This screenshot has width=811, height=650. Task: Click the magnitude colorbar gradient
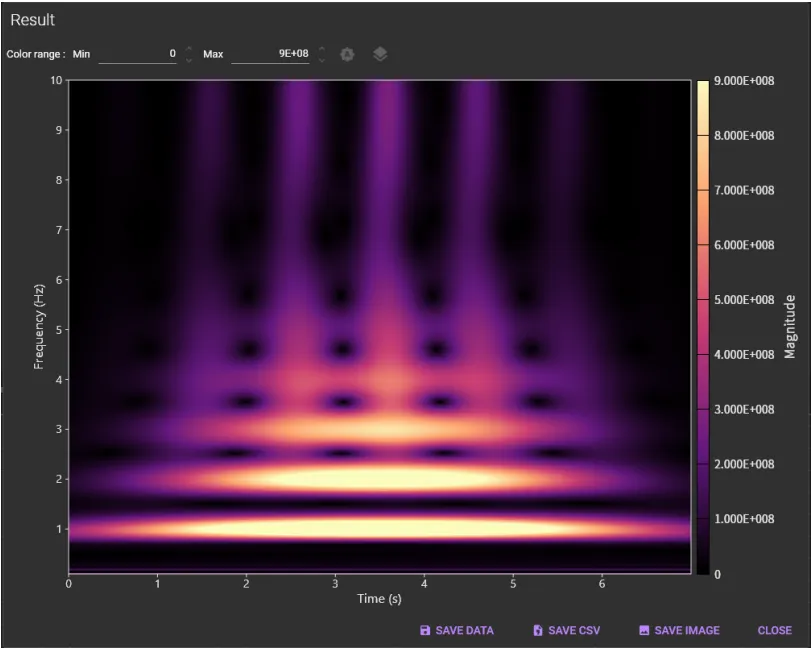[x=703, y=327]
